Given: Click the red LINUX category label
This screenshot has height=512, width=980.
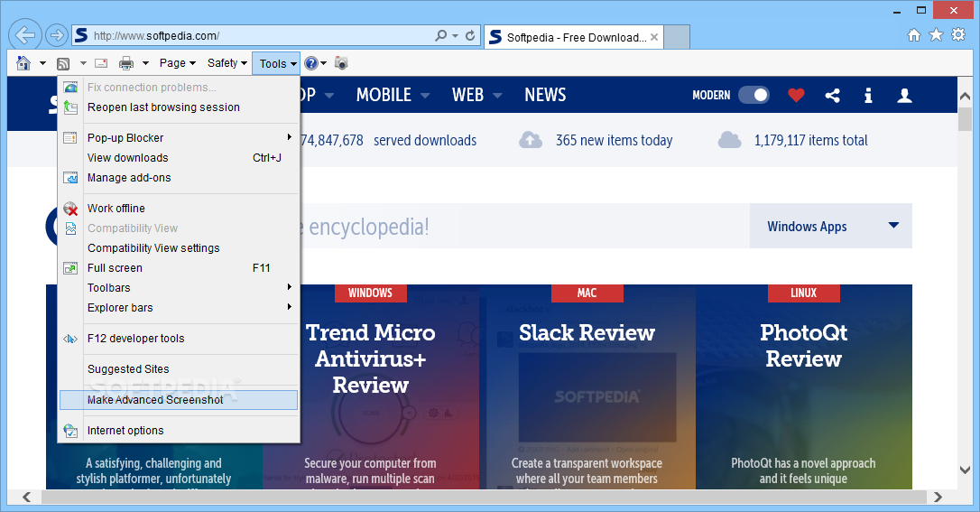Looking at the screenshot, I should click(804, 293).
